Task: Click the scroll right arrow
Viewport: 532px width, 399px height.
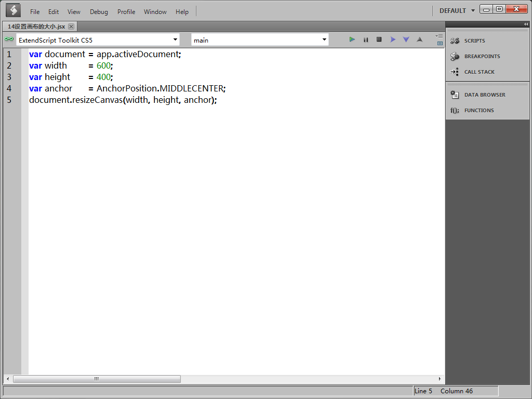Action: [x=440, y=379]
